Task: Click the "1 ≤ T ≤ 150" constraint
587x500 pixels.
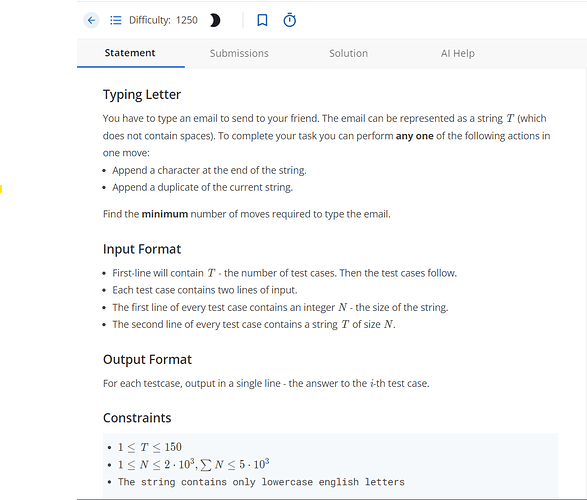Action: pyautogui.click(x=150, y=447)
